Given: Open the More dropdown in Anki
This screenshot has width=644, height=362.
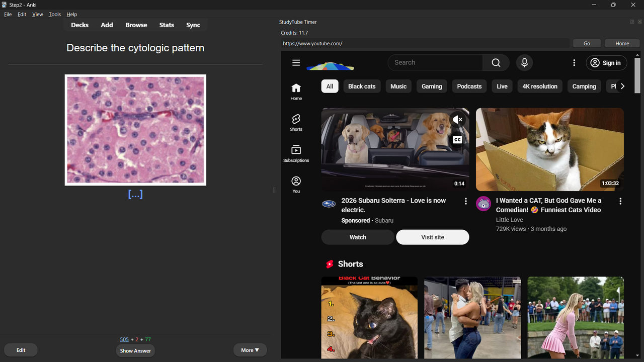Looking at the screenshot, I should [x=250, y=350].
